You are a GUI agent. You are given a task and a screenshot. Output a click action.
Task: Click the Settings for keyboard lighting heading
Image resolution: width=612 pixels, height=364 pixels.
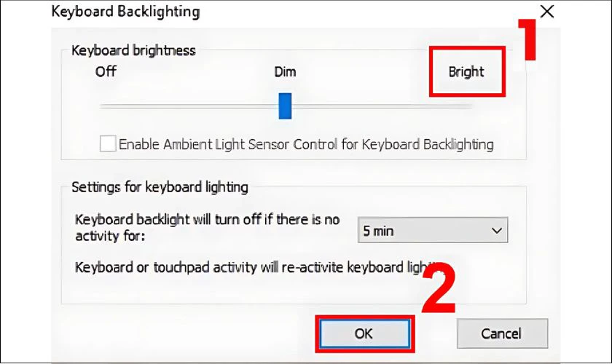[160, 187]
